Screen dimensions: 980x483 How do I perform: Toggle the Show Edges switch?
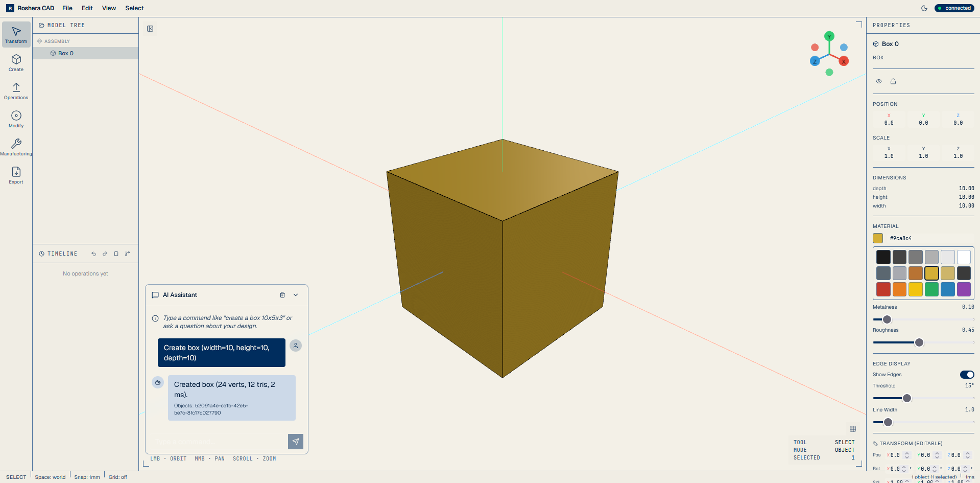[967, 375]
